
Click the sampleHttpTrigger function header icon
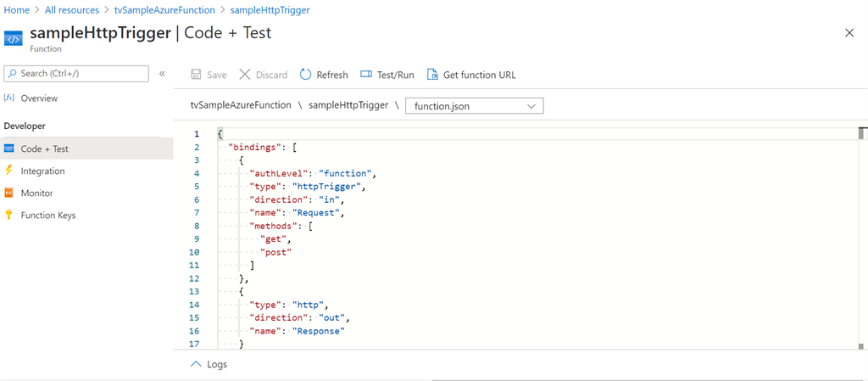click(14, 39)
